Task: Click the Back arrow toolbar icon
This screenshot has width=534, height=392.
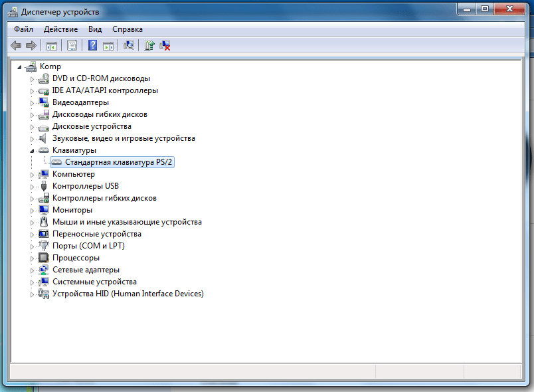Action: (16, 45)
